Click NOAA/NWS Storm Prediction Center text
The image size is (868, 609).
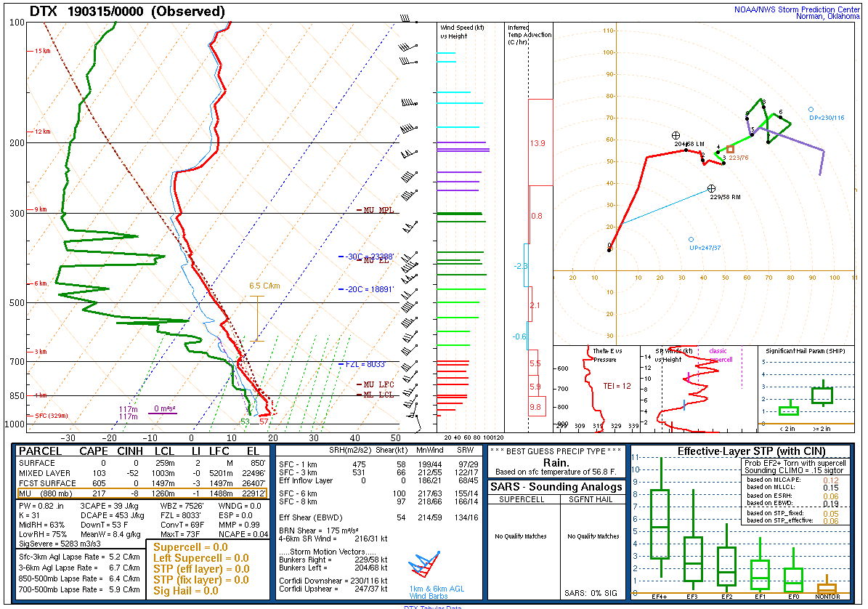(797, 9)
